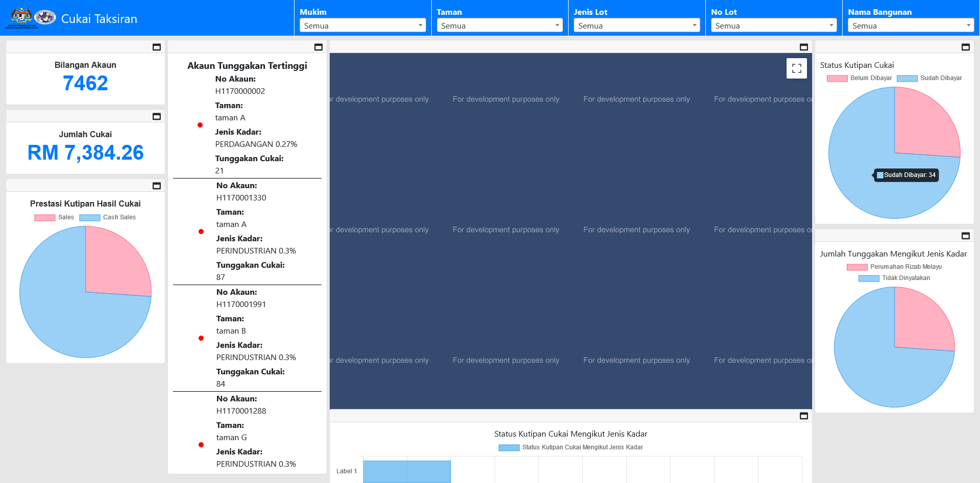980x483 pixels.
Task: Minimize the Status Kutipan Cukai panel
Action: tap(966, 47)
